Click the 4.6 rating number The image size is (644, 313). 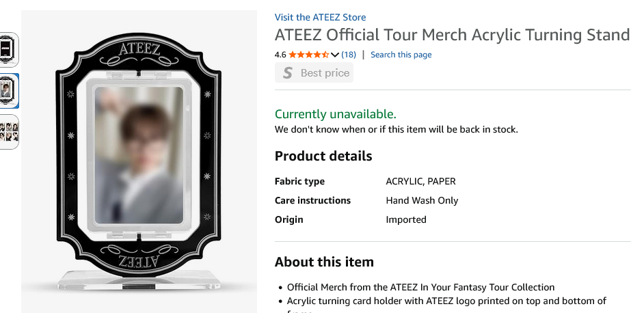(x=280, y=55)
